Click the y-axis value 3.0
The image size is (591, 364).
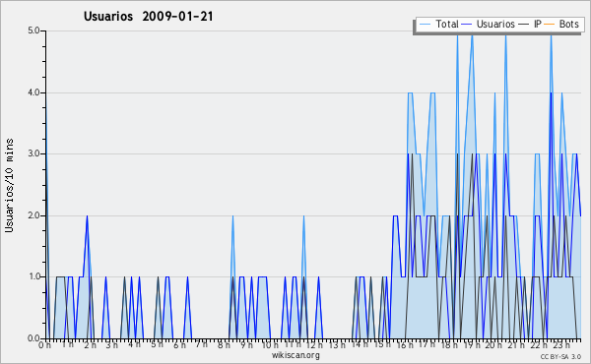point(33,153)
